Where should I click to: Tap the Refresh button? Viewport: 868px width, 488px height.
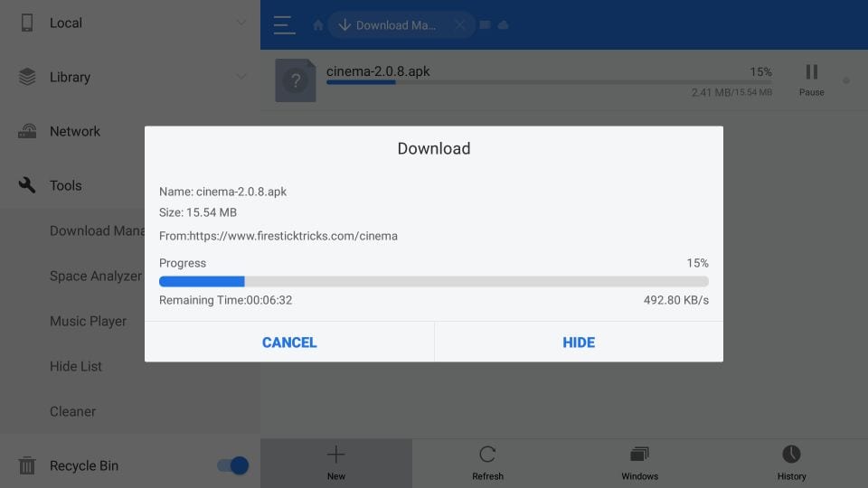[x=487, y=463]
